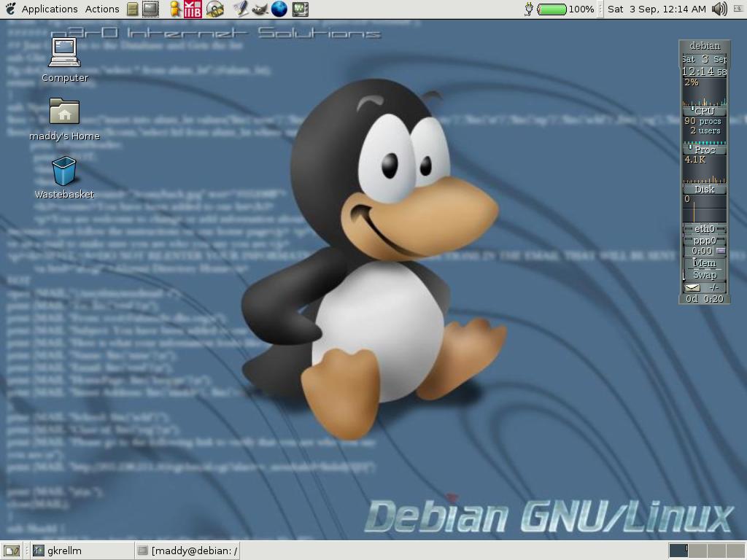Click the small notification icon beside speaker

[x=738, y=9]
